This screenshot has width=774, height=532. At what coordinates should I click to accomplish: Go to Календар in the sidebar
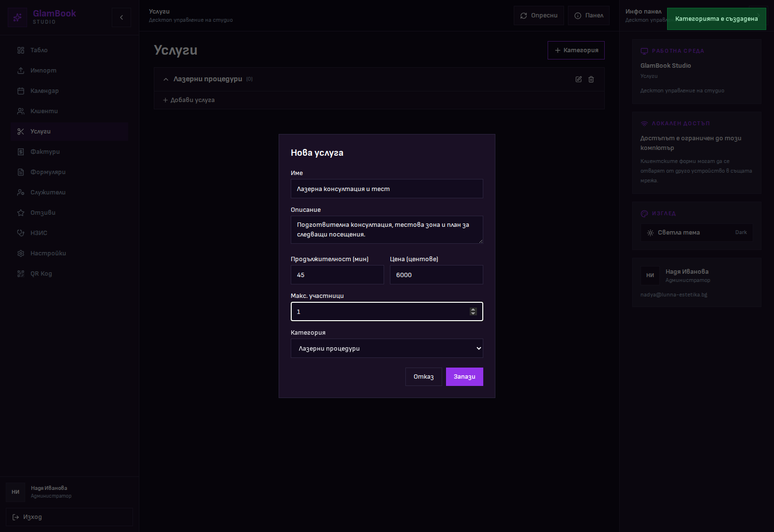pos(45,91)
